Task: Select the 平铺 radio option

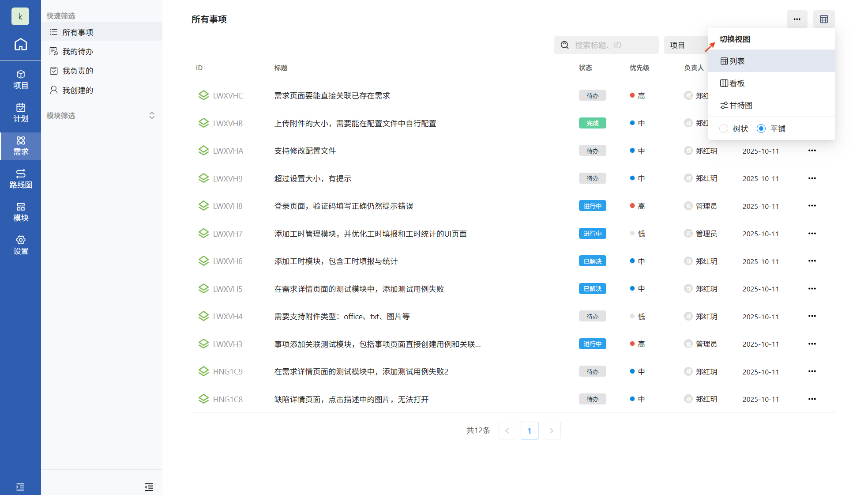Action: point(761,128)
